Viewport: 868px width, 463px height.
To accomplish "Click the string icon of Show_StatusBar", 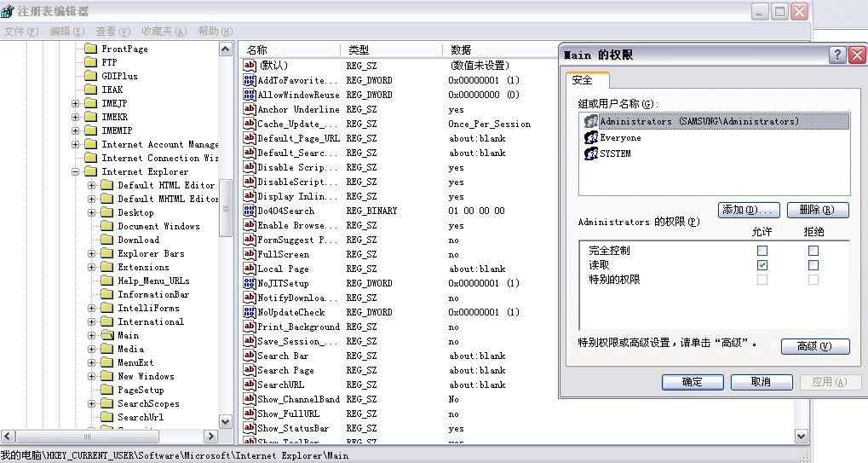I will 250,428.
